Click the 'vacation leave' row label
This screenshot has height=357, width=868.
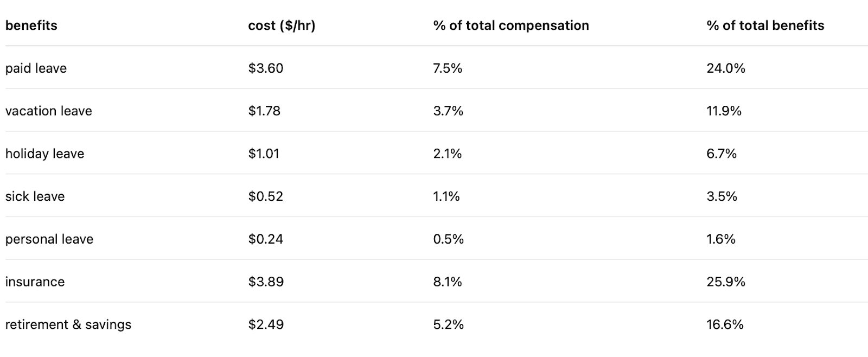click(49, 111)
